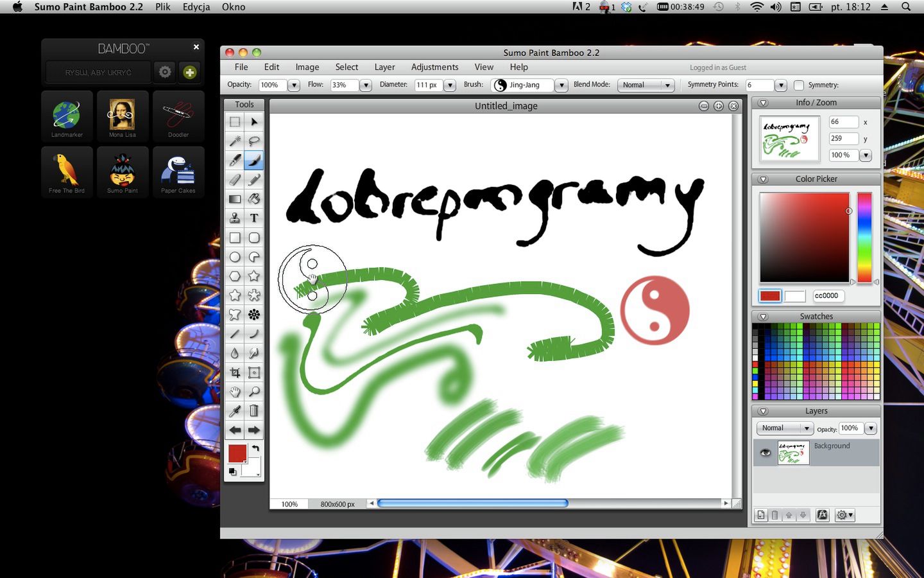Open Sumo Paint from the Bamboo launcher

coord(123,171)
